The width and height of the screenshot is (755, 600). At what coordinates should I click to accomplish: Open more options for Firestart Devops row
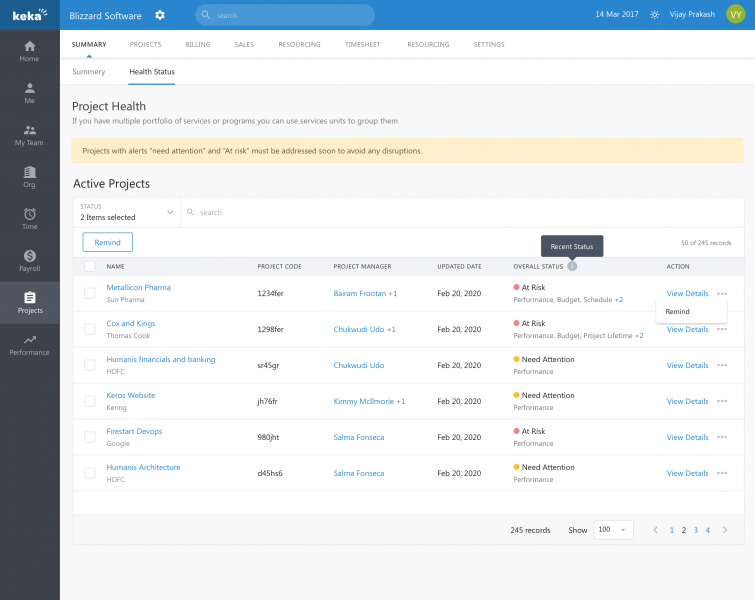click(x=722, y=437)
